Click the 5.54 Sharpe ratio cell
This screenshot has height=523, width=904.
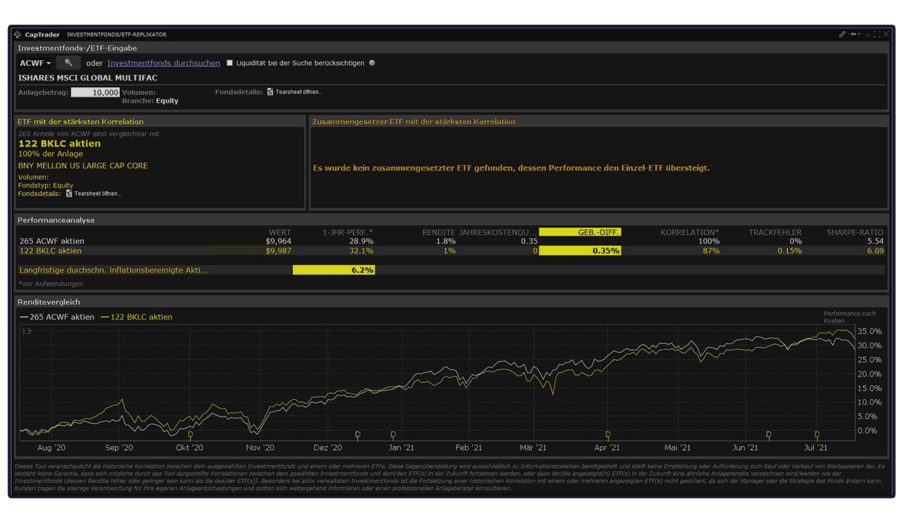(875, 242)
